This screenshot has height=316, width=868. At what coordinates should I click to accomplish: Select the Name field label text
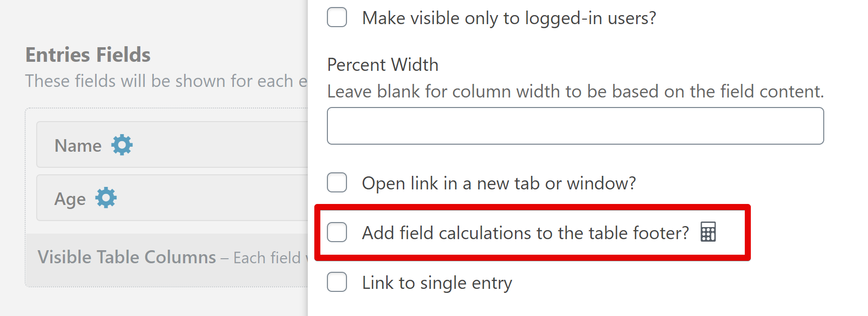pos(78,146)
